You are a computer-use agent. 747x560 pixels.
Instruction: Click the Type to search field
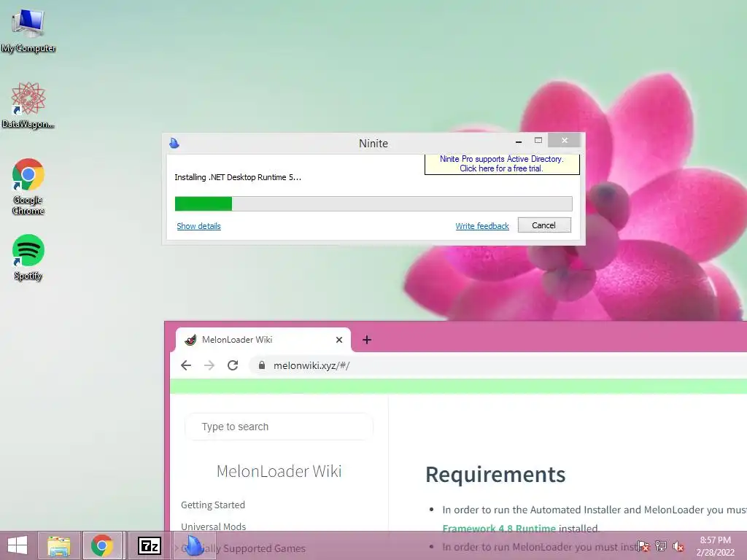(279, 427)
